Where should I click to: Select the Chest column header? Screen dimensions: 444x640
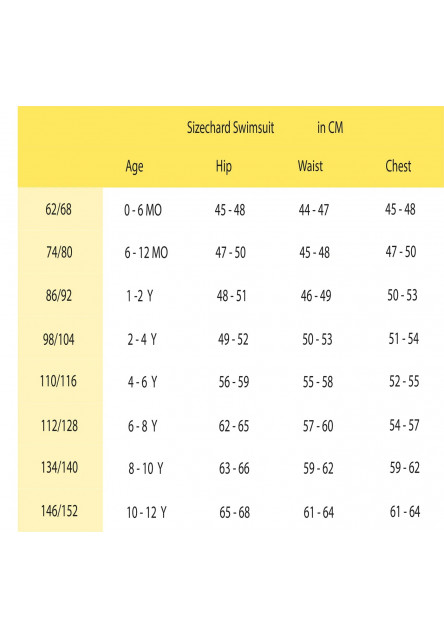tap(398, 166)
